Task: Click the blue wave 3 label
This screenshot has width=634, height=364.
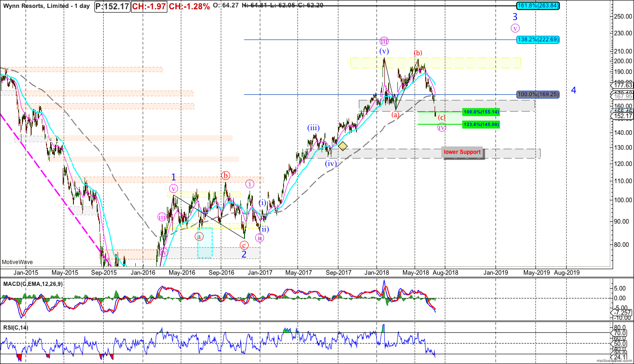Action: [x=515, y=17]
